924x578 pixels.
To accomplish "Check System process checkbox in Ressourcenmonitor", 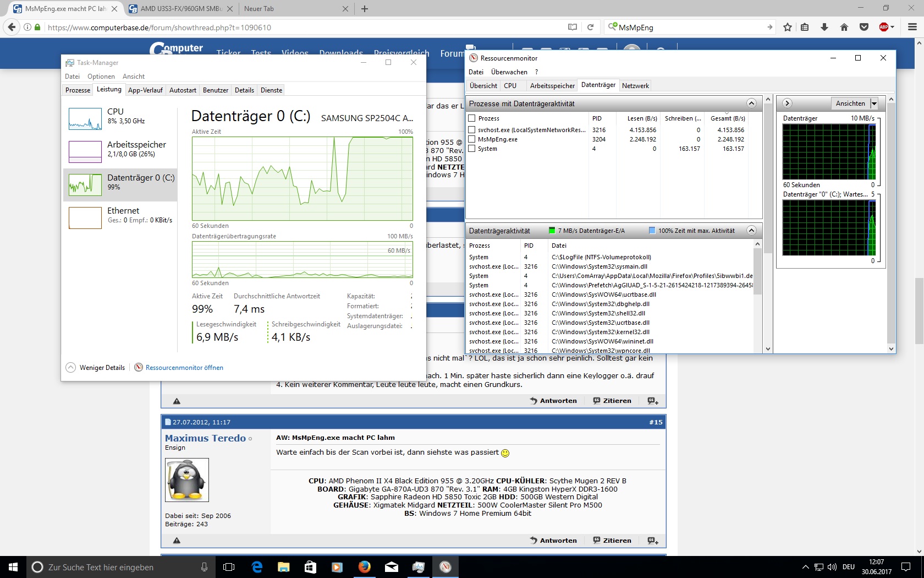I will pos(471,149).
